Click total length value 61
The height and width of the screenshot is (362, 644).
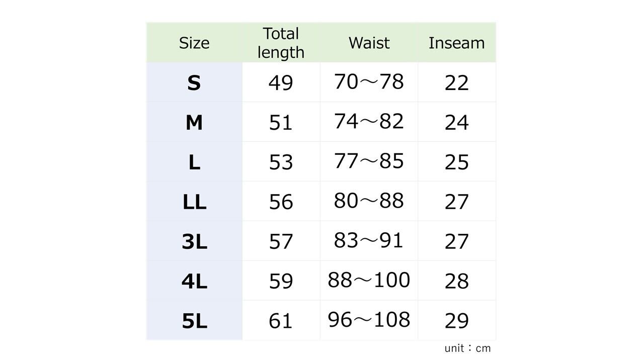pyautogui.click(x=281, y=320)
